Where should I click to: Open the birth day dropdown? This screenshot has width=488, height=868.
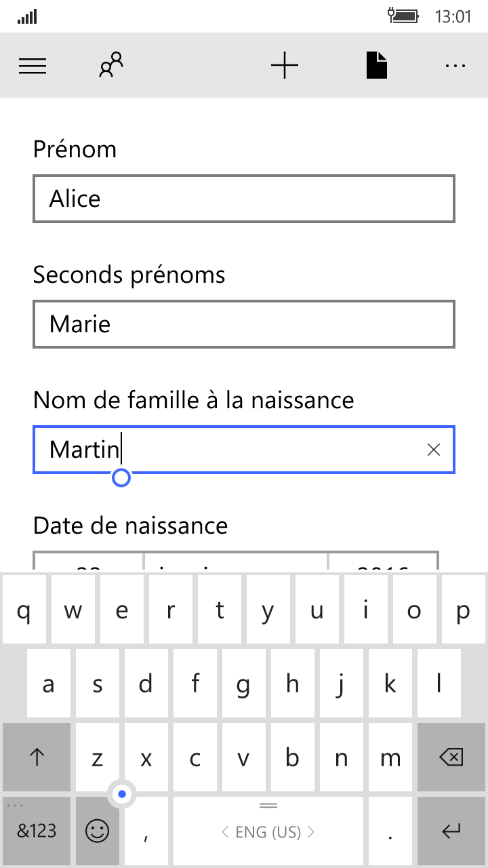[89, 561]
